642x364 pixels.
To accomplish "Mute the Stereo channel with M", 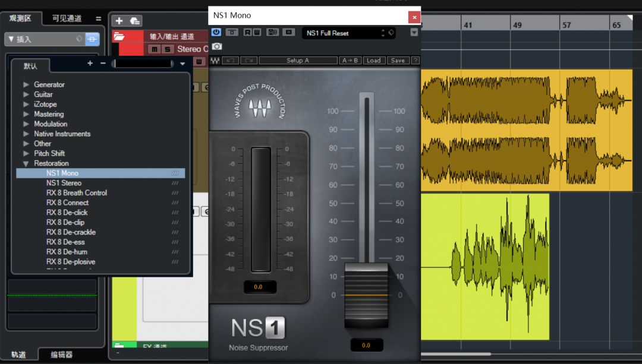I will [x=155, y=49].
